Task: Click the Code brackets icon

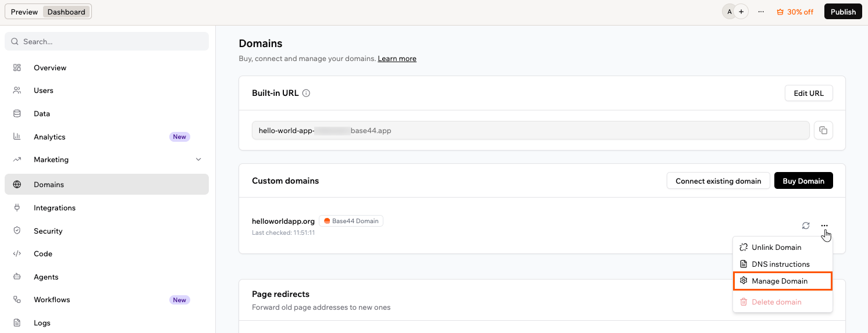Action: coord(17,253)
